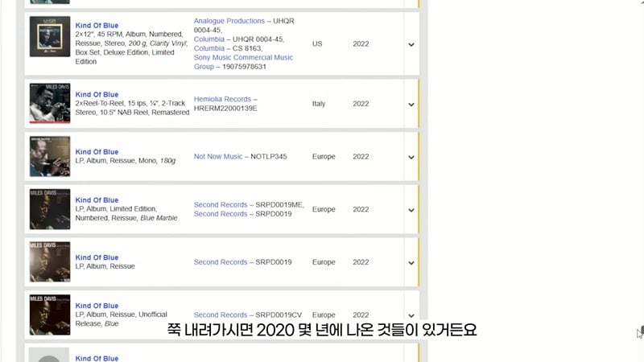Open Hemiolia Records label link
This screenshot has width=644, height=362.
pyautogui.click(x=222, y=99)
